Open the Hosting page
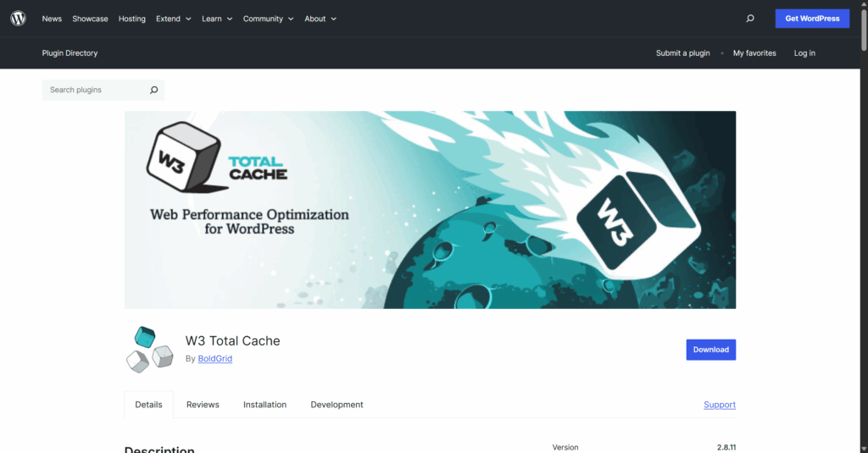Image resolution: width=868 pixels, height=453 pixels. [x=131, y=19]
